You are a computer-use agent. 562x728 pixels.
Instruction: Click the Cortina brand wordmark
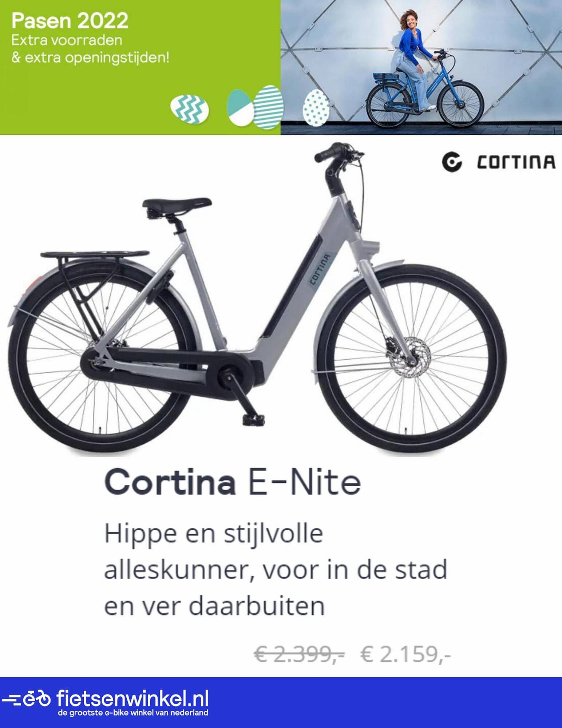[x=516, y=162]
